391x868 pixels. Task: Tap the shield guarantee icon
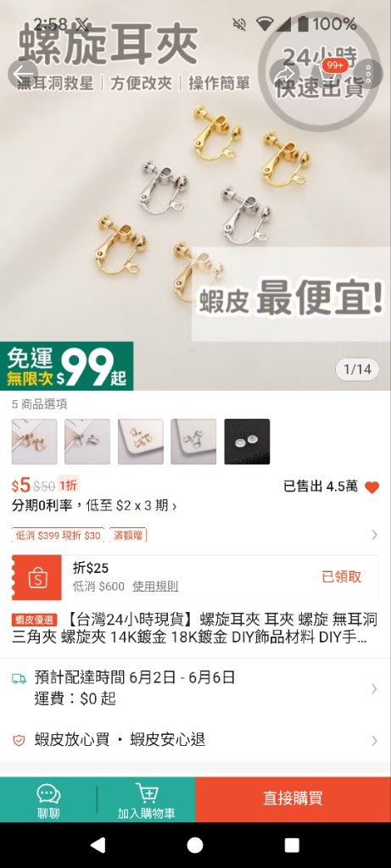pos(19,740)
